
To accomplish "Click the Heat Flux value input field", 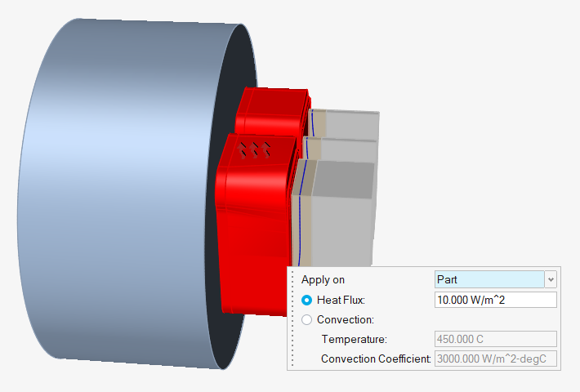I will (495, 300).
